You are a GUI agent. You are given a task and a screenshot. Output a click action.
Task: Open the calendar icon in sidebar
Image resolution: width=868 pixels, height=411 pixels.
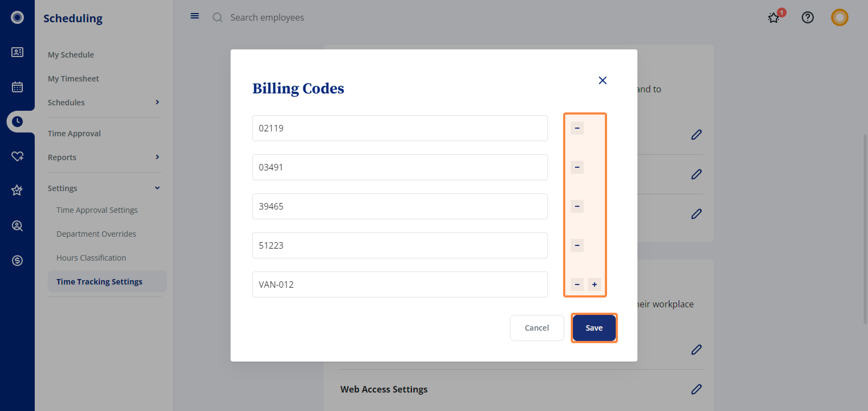pyautogui.click(x=17, y=87)
